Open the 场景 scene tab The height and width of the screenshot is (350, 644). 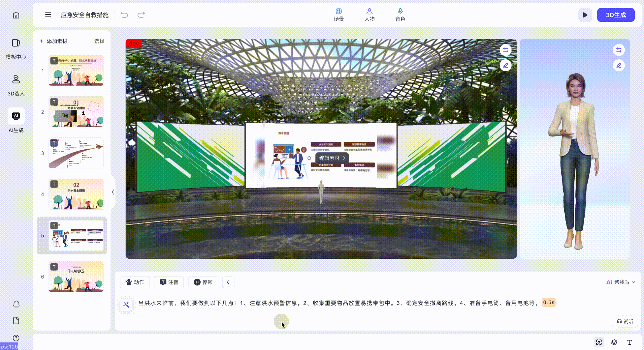[338, 15]
